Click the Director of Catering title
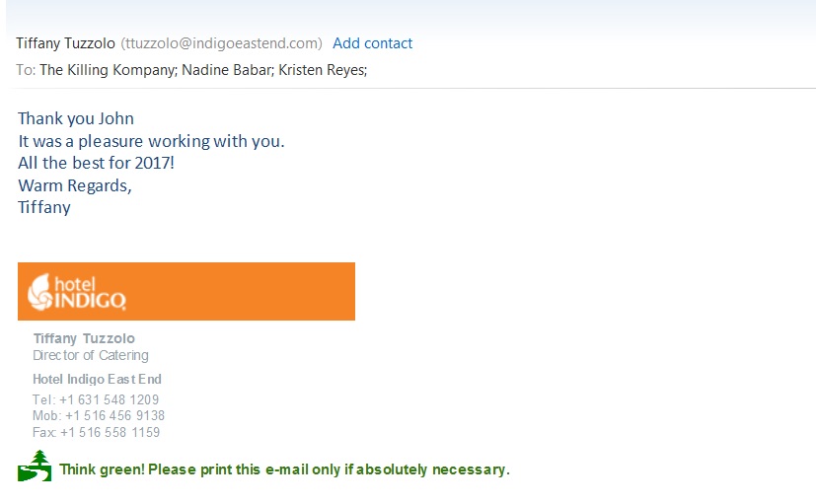This screenshot has width=816, height=504. (91, 355)
